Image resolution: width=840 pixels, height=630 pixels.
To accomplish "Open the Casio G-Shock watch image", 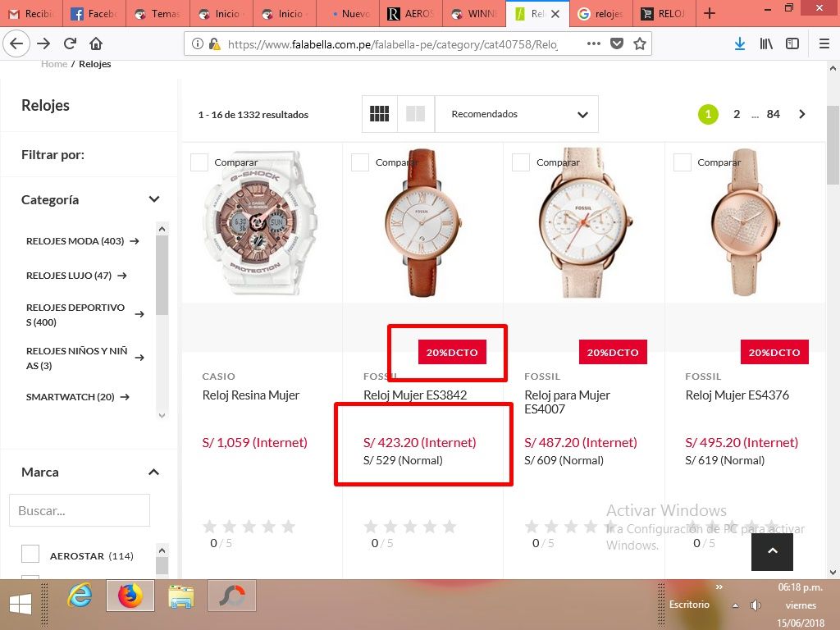I will (x=258, y=223).
